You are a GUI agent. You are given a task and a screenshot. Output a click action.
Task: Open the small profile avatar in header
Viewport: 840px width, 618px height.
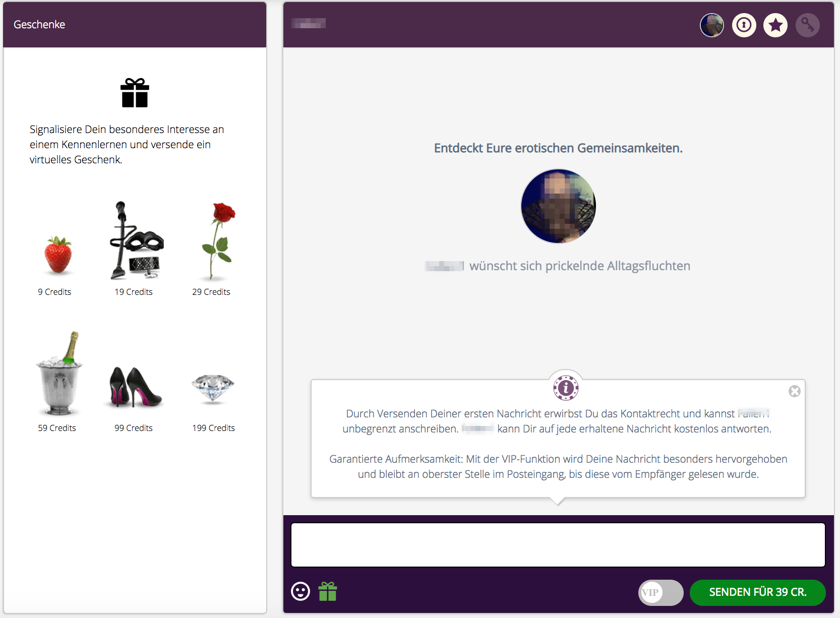(x=712, y=25)
